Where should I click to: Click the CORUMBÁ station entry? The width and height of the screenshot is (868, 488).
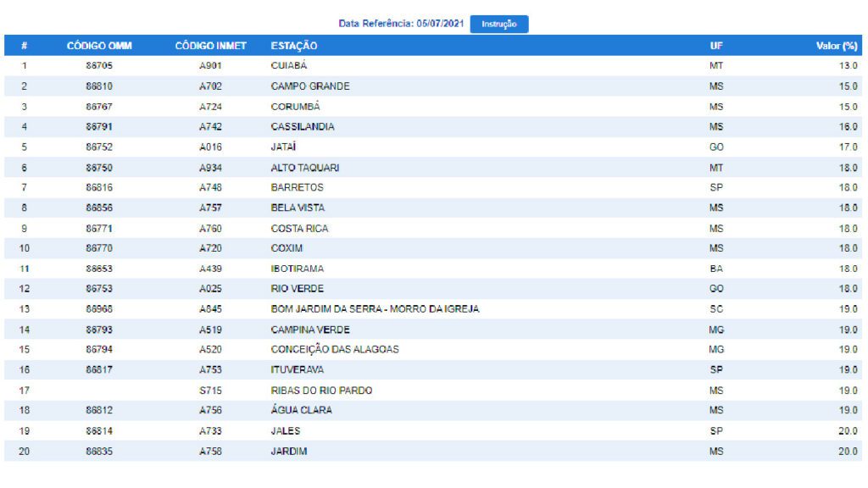[295, 106]
